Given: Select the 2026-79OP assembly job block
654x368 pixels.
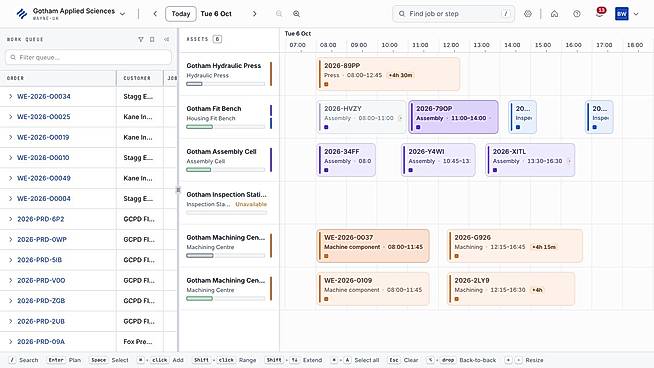Looking at the screenshot, I should tap(453, 117).
